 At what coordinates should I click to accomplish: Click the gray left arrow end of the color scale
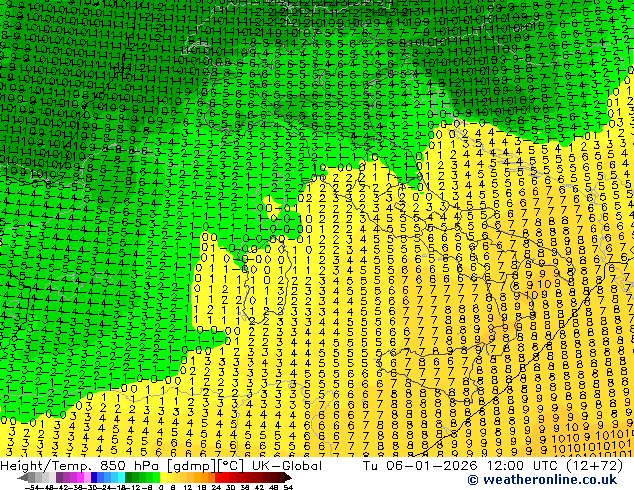pyautogui.click(x=23, y=477)
